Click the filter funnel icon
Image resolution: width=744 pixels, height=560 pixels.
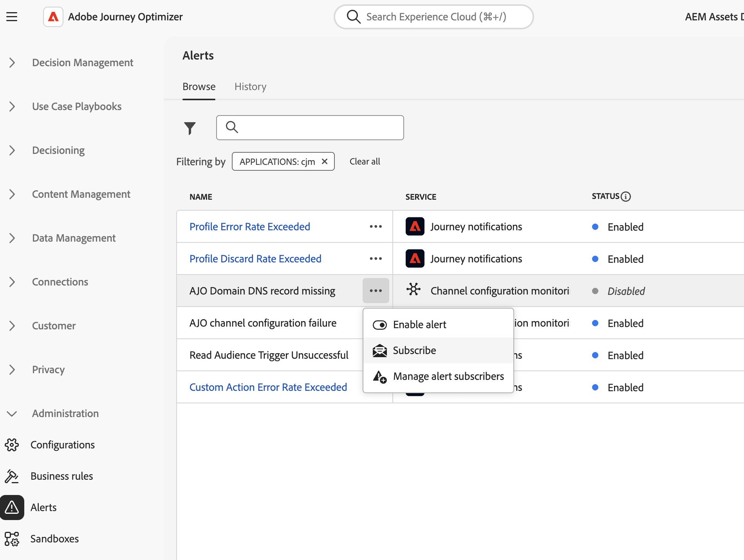pyautogui.click(x=190, y=128)
